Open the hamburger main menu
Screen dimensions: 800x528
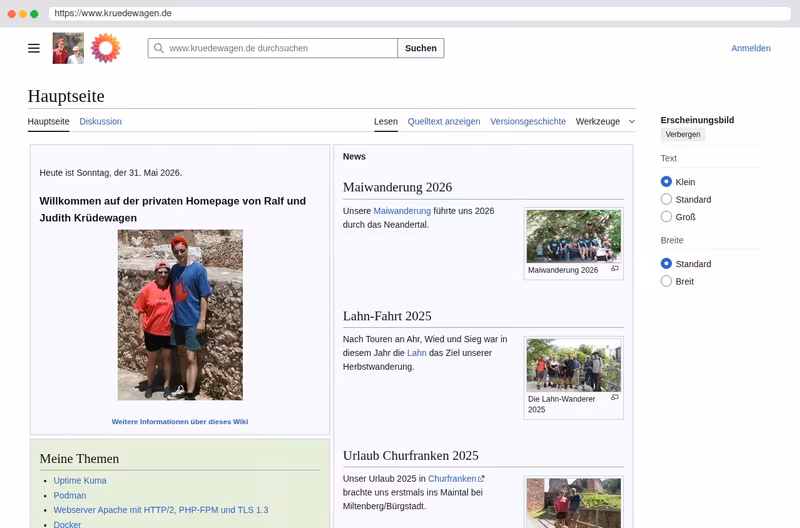click(x=34, y=48)
